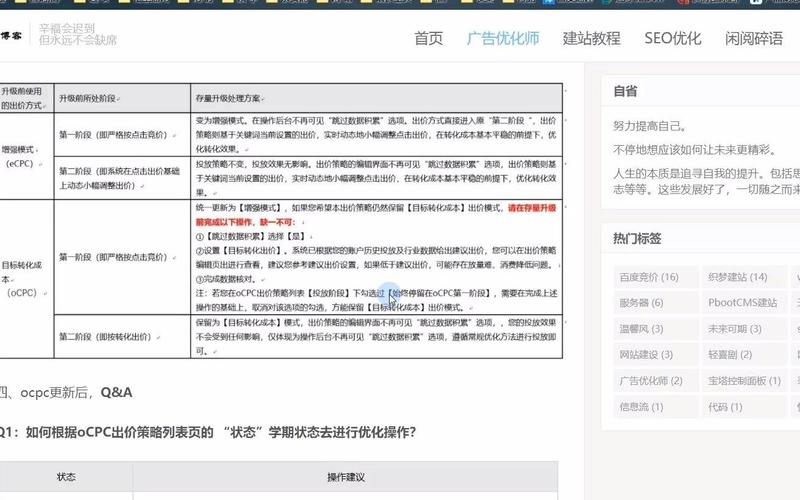Click the 广告优化师 (2) sidebar tag
Image resolution: width=800 pixels, height=500 pixels.
651,381
